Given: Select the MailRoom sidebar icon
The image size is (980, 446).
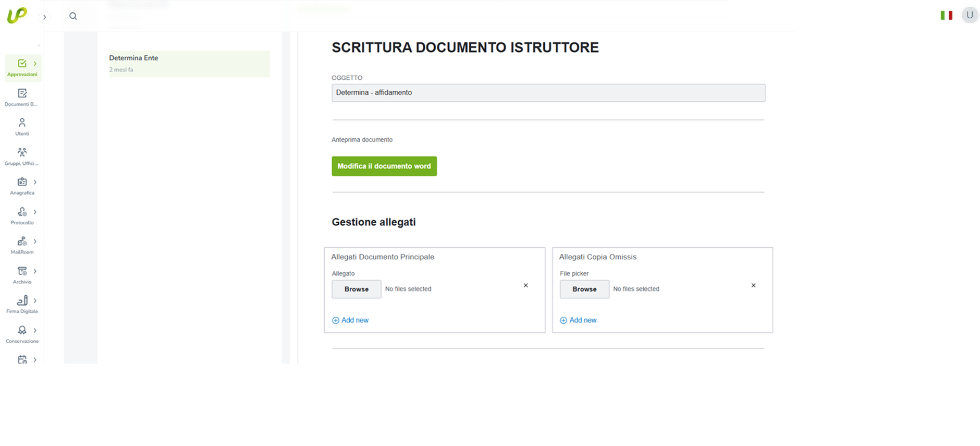Looking at the screenshot, I should pos(22,242).
